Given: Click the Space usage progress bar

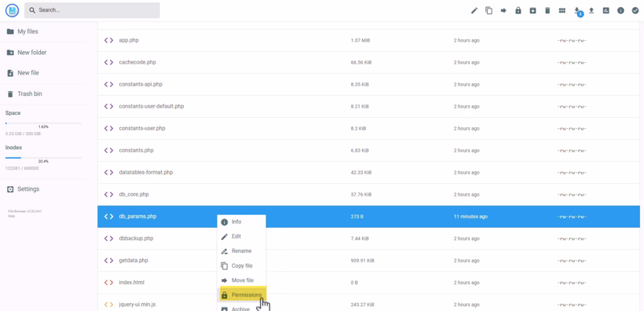Looking at the screenshot, I should click(x=43, y=123).
